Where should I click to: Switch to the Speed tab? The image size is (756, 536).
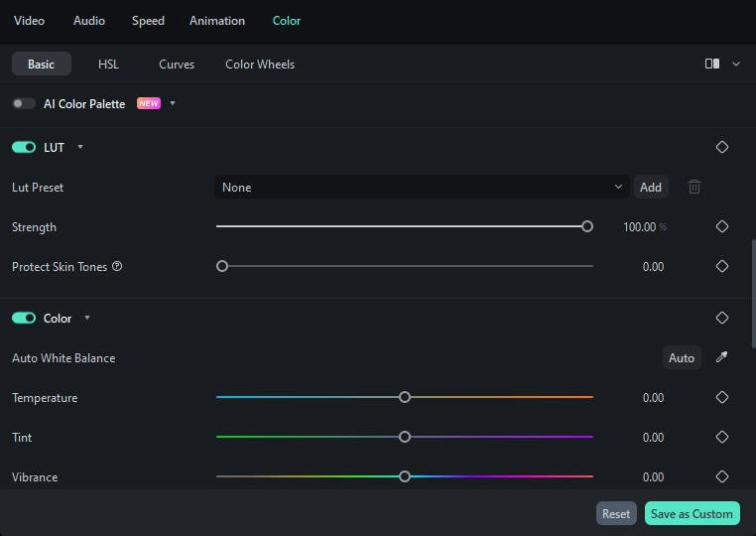pyautogui.click(x=148, y=21)
